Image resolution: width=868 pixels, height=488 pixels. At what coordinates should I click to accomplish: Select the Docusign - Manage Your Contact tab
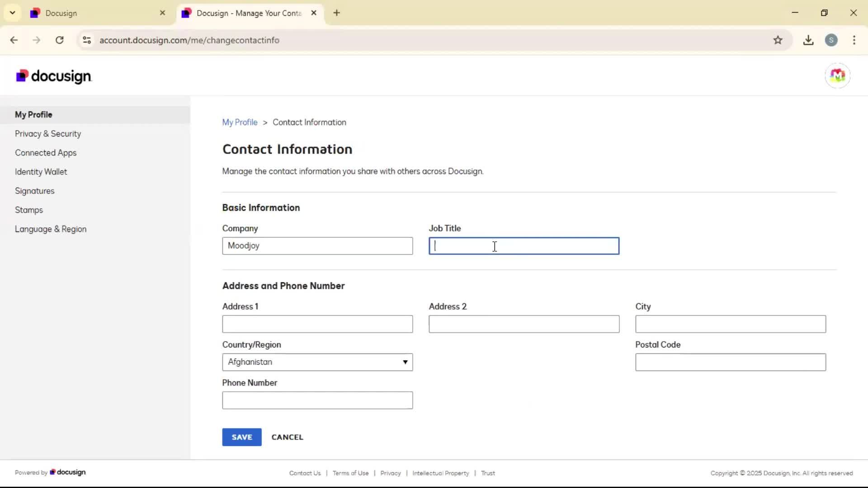(250, 13)
